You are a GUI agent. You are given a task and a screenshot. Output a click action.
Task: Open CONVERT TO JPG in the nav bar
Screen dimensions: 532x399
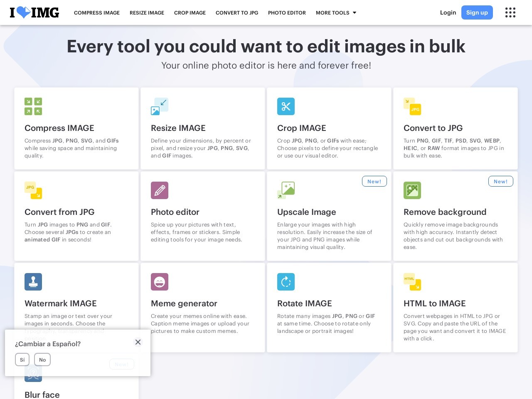pos(237,13)
